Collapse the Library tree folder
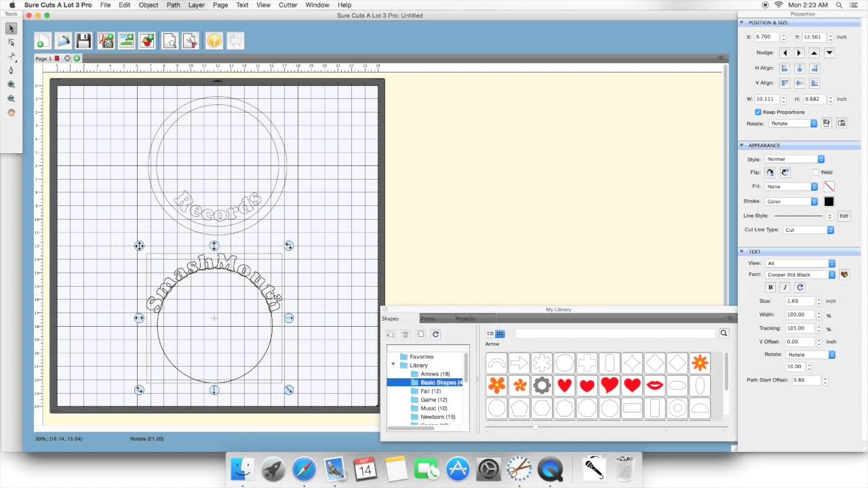Viewport: 868px width, 488px height. click(393, 365)
